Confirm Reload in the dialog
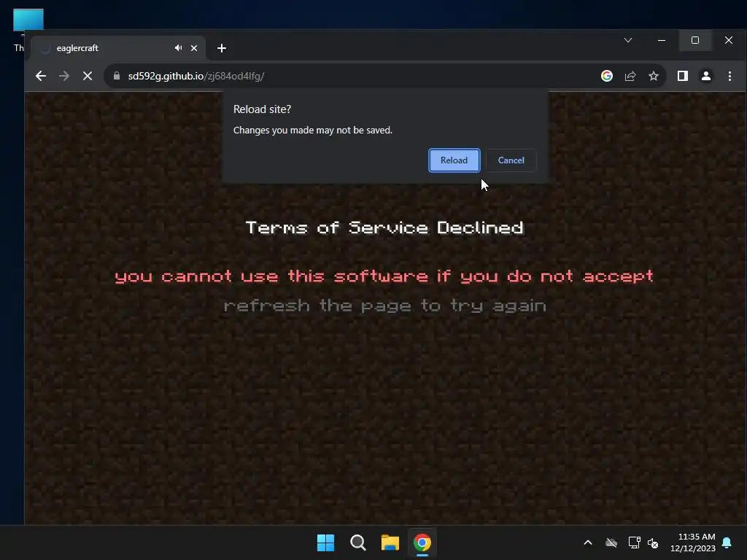The image size is (747, 560). 454,160
